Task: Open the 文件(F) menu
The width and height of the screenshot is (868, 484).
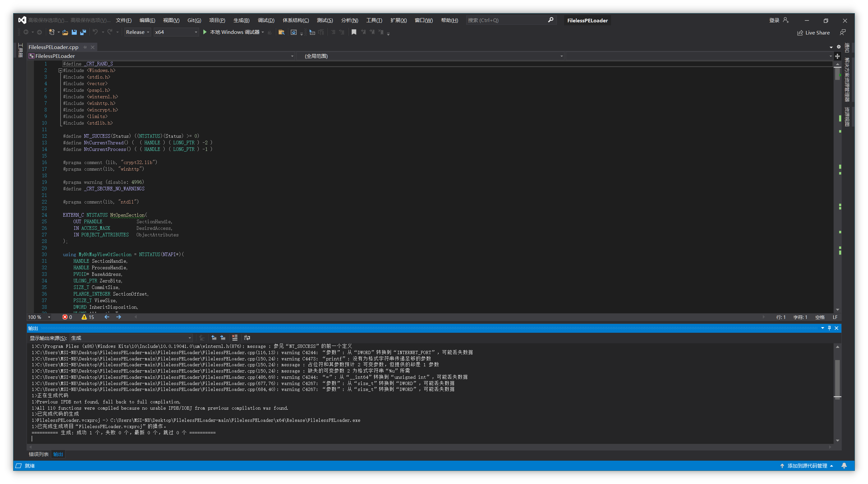Action: 124,20
